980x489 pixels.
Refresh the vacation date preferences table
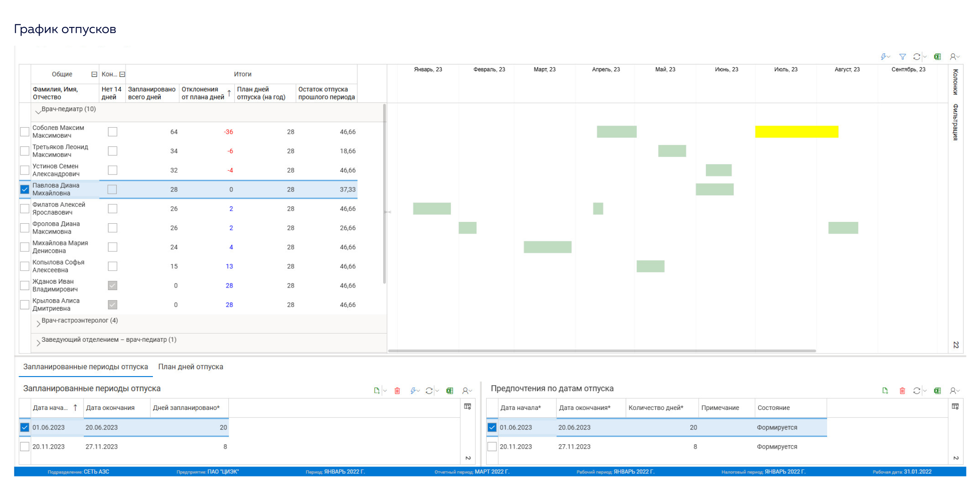pos(916,391)
